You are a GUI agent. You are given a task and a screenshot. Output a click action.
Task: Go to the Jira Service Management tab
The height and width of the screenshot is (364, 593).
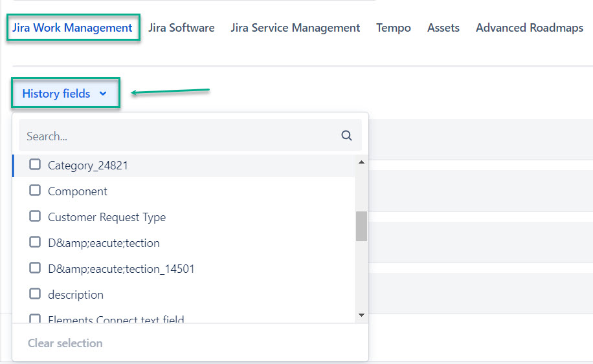click(x=295, y=28)
